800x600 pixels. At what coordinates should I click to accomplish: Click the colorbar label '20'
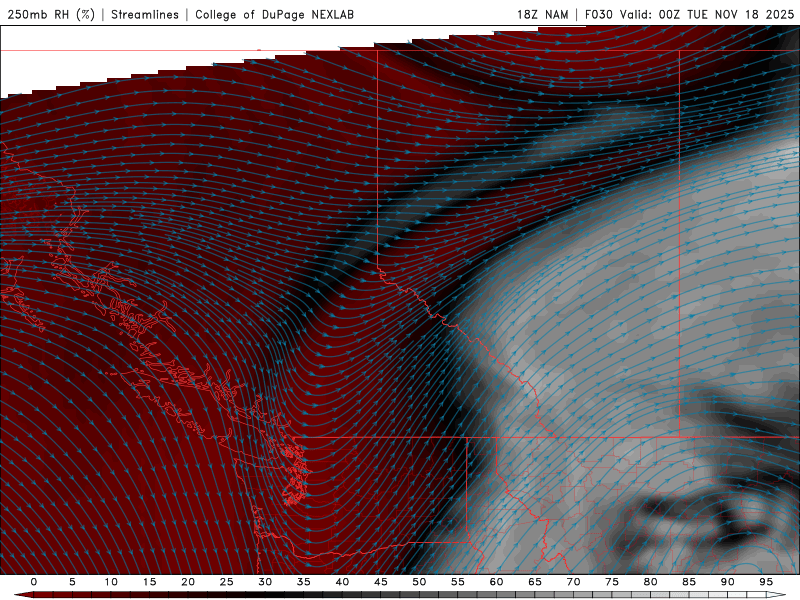coord(188,582)
